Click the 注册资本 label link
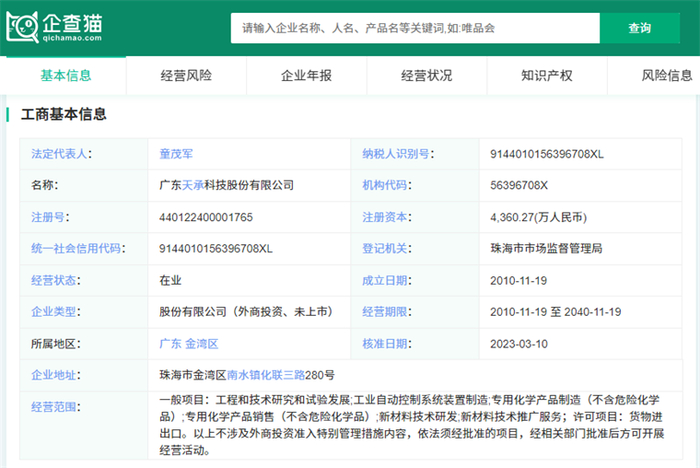This screenshot has width=700, height=468. (x=384, y=217)
